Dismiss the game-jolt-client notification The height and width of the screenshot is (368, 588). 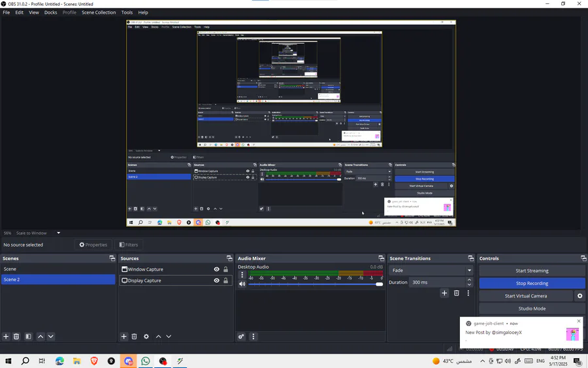(579, 321)
